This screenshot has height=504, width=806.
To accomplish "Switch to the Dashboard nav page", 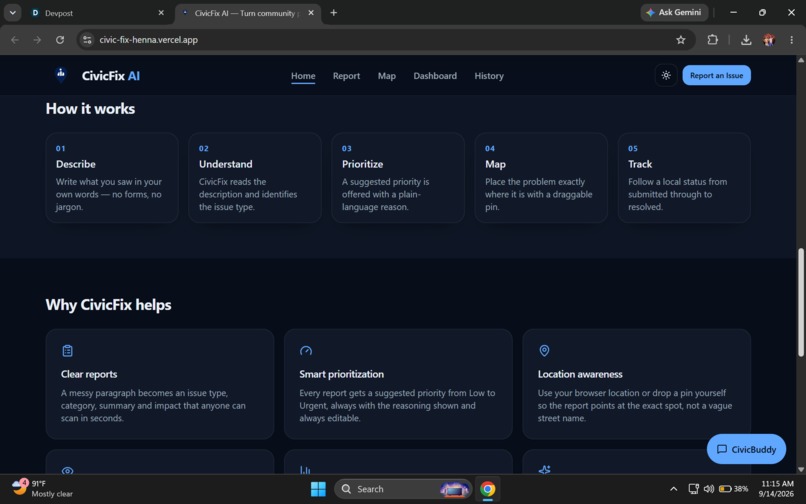I will pyautogui.click(x=435, y=76).
